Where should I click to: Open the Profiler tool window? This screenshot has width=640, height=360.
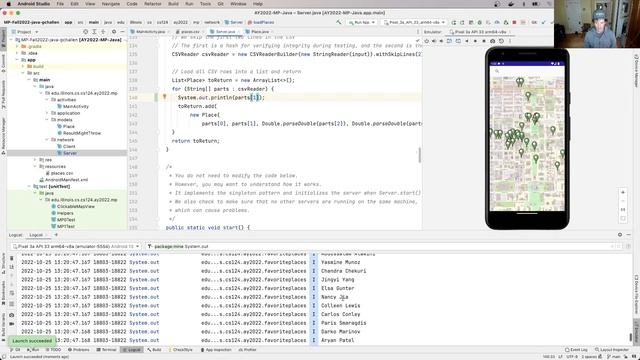pos(247,350)
